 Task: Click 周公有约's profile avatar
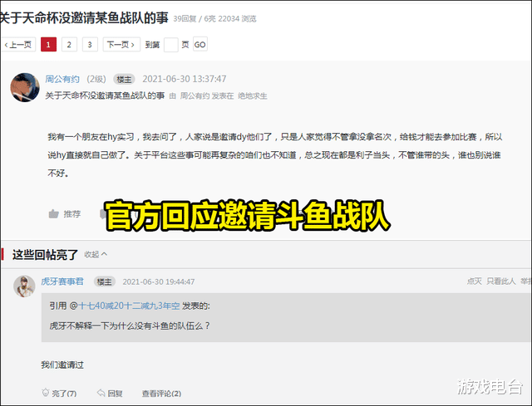(x=25, y=87)
